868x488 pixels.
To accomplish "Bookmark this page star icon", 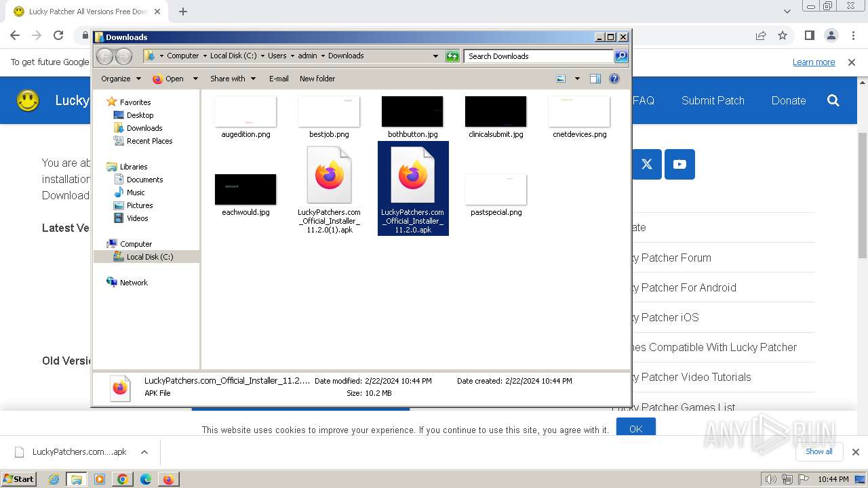I will click(x=783, y=35).
